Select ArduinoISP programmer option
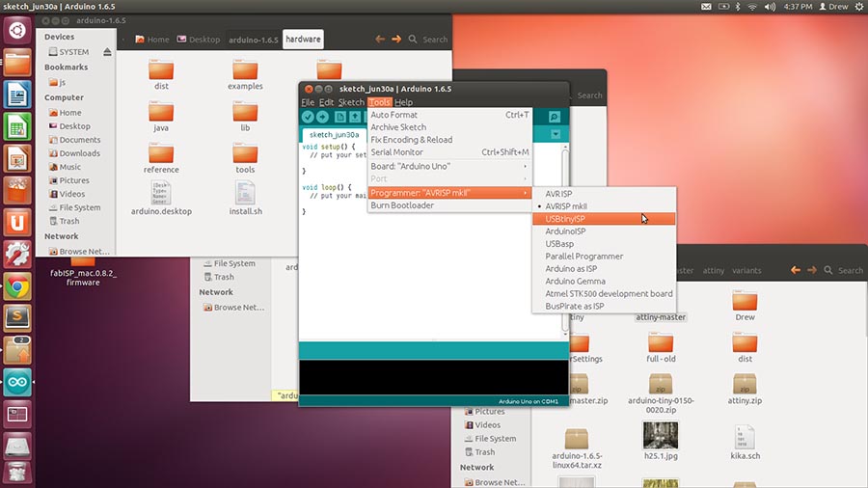868x488 pixels. click(x=604, y=231)
